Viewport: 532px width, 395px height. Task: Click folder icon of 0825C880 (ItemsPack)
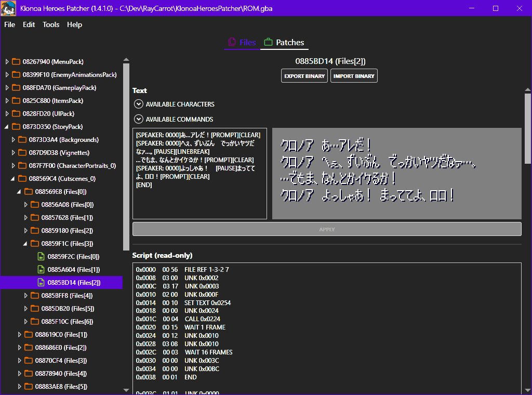click(16, 100)
